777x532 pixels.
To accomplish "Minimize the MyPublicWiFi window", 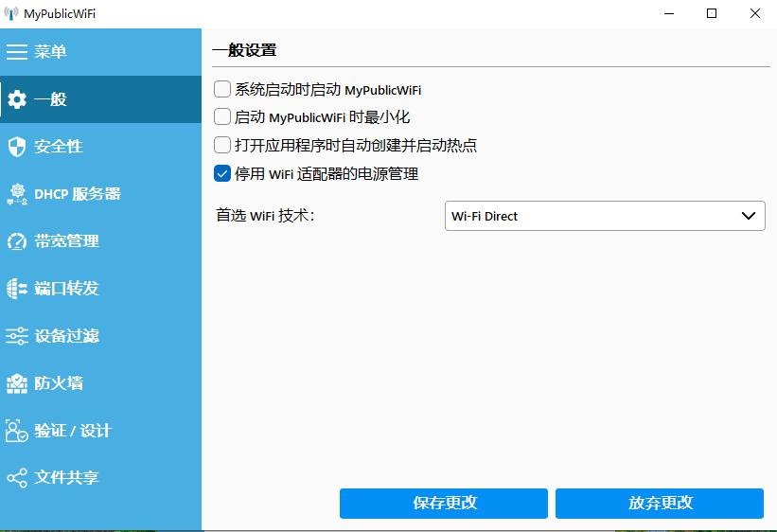I will tap(669, 13).
